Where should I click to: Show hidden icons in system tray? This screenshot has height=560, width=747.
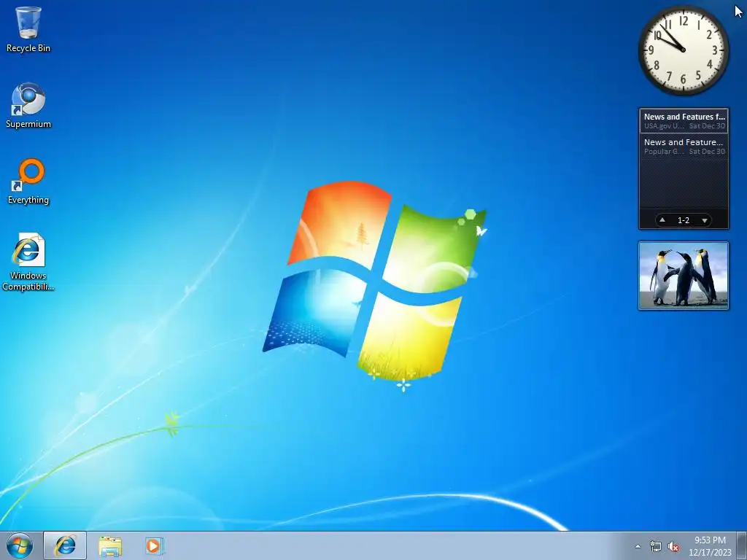coord(638,546)
